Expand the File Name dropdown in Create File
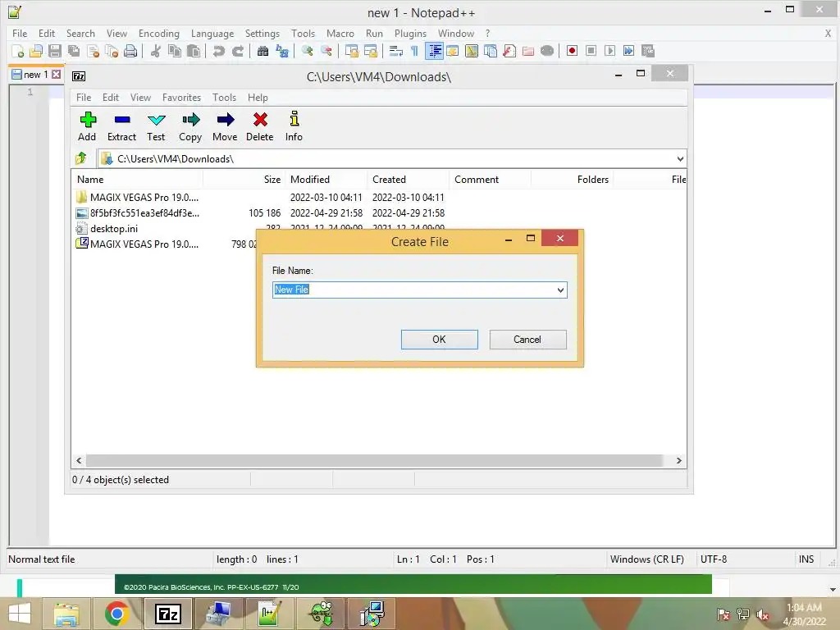Image resolution: width=840 pixels, height=630 pixels. click(560, 290)
